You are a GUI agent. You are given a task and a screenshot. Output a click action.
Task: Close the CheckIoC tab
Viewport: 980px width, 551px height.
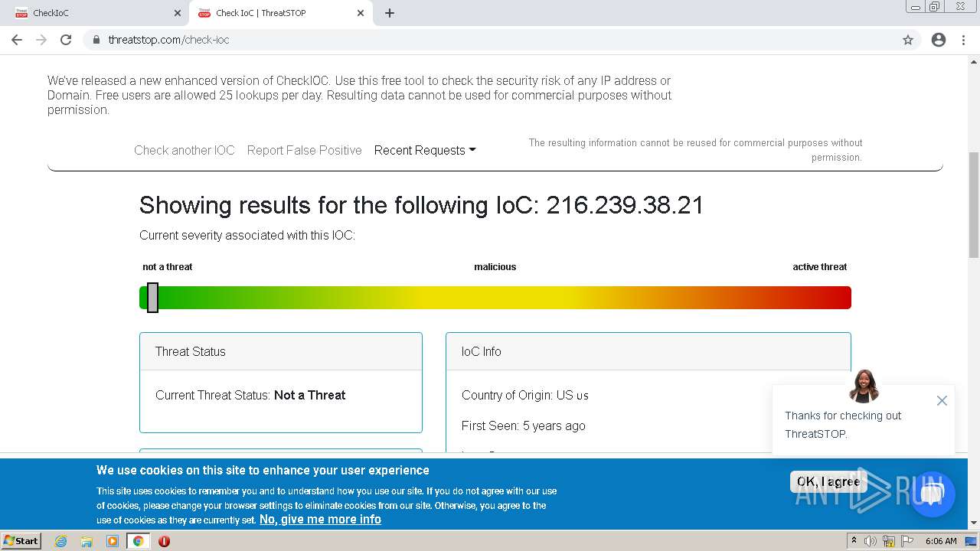point(178,13)
